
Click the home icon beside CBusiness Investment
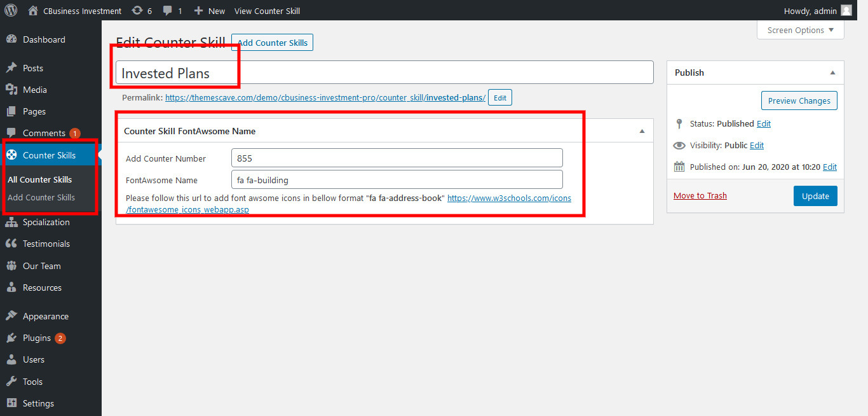(x=33, y=10)
